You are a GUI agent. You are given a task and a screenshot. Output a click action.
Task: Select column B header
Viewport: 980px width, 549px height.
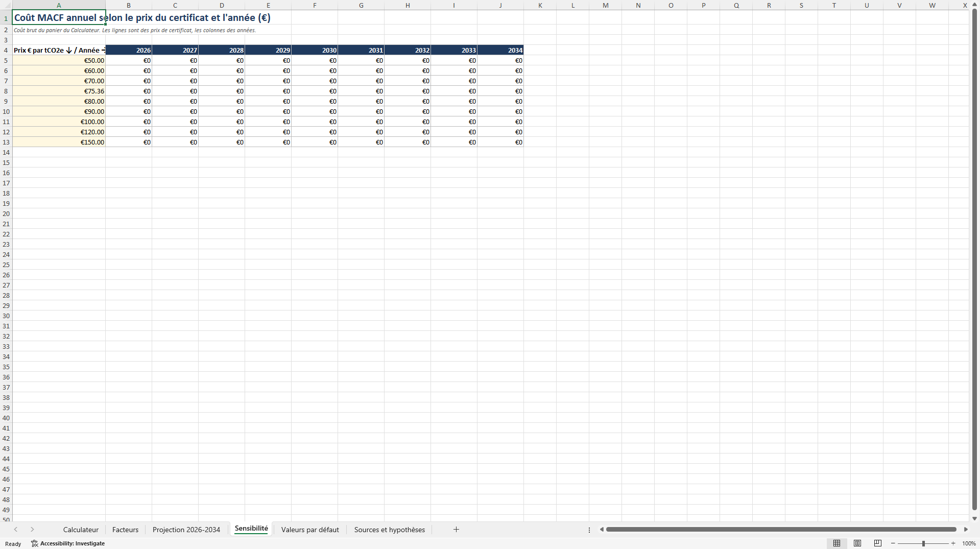pyautogui.click(x=129, y=5)
